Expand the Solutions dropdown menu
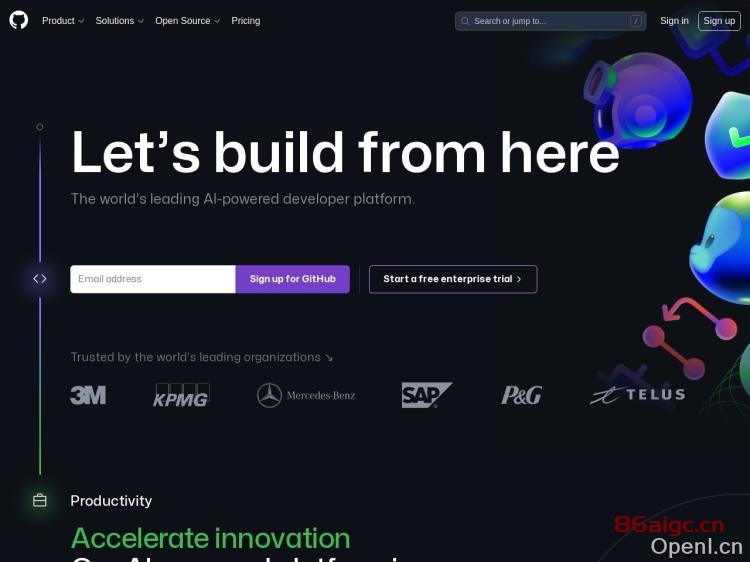This screenshot has height=562, width=750. [x=119, y=21]
